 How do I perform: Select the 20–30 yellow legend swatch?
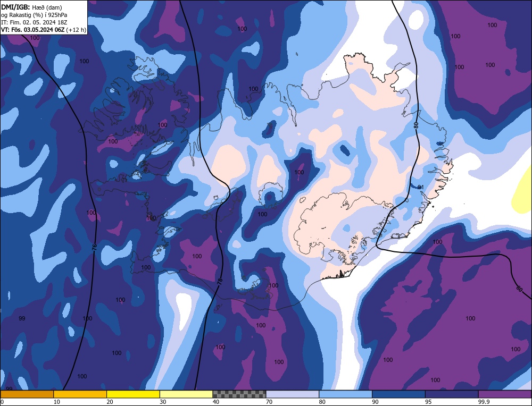point(133,394)
